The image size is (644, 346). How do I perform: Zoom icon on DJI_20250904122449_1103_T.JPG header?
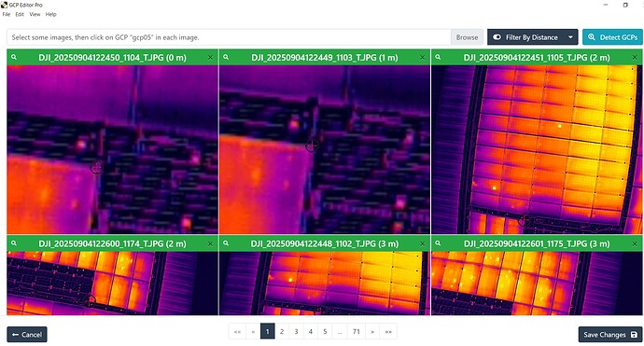[226, 58]
